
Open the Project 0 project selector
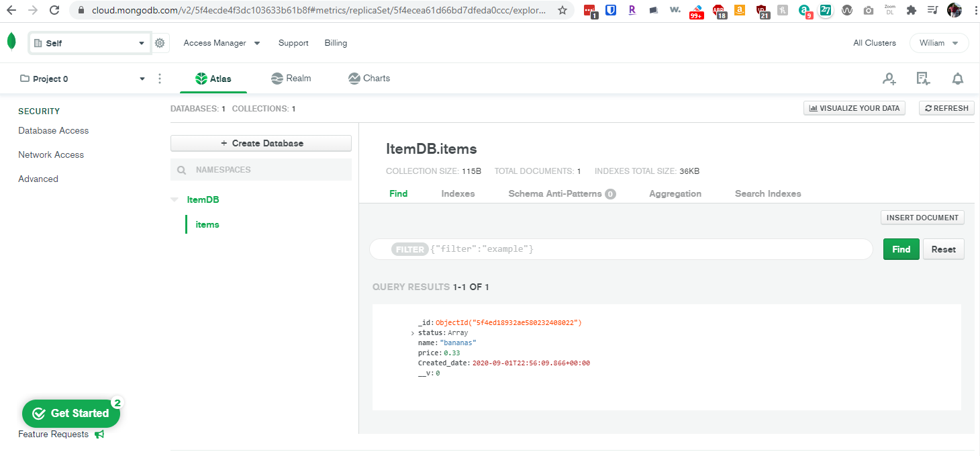82,79
